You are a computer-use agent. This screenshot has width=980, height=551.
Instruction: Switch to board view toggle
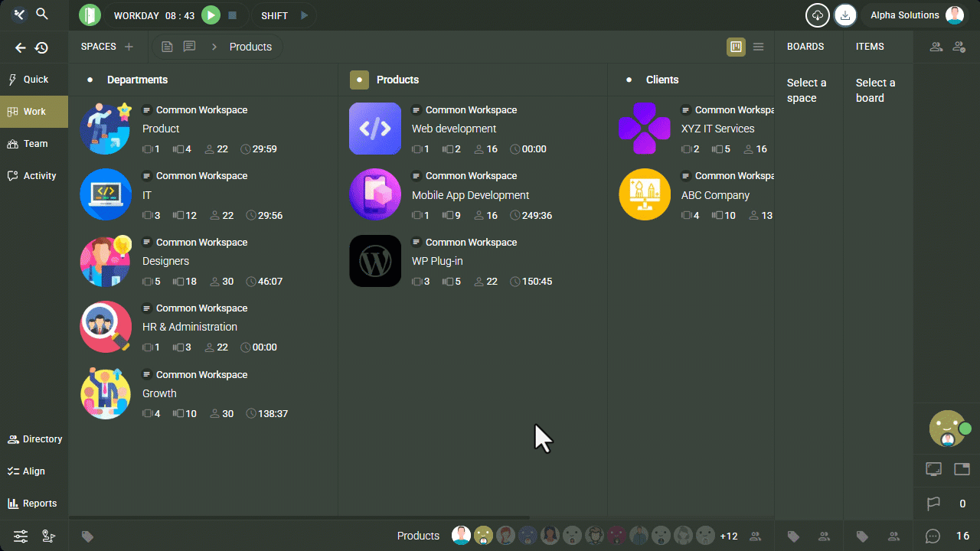click(x=736, y=47)
